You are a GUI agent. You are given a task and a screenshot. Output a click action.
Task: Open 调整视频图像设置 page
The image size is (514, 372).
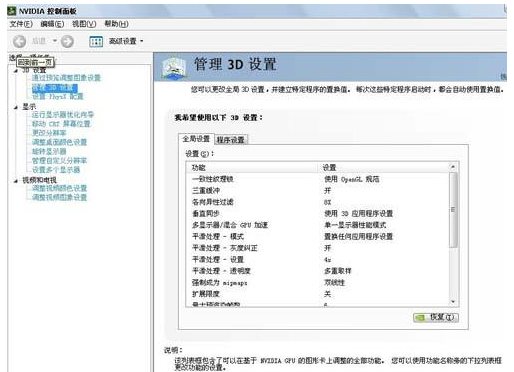(x=59, y=197)
